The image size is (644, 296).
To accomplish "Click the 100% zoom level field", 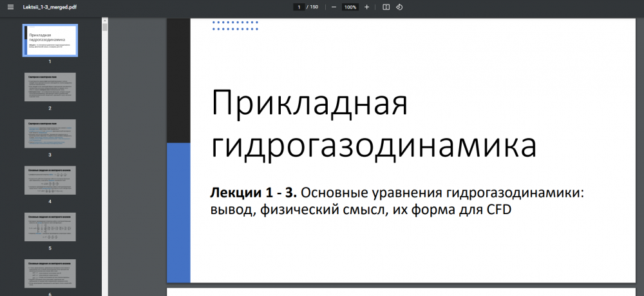I will click(350, 7).
